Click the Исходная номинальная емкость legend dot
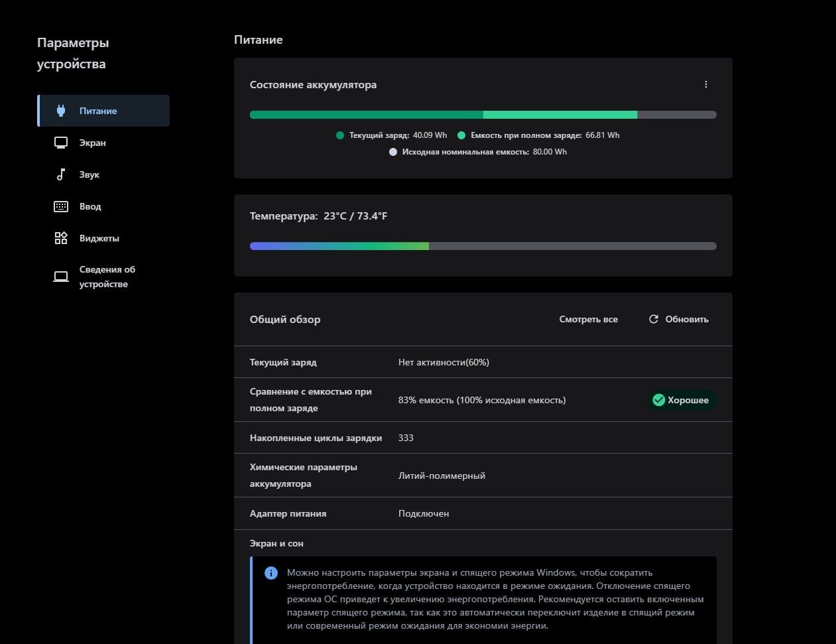 (393, 152)
